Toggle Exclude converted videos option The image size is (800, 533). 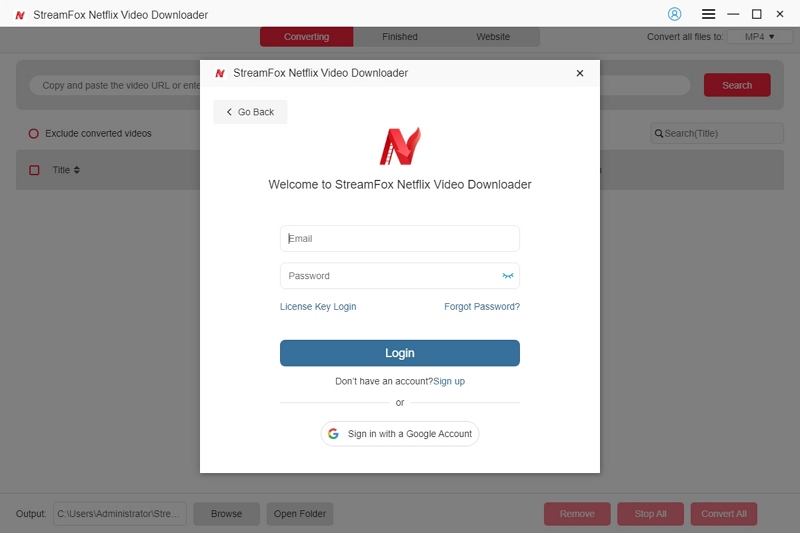pyautogui.click(x=34, y=134)
